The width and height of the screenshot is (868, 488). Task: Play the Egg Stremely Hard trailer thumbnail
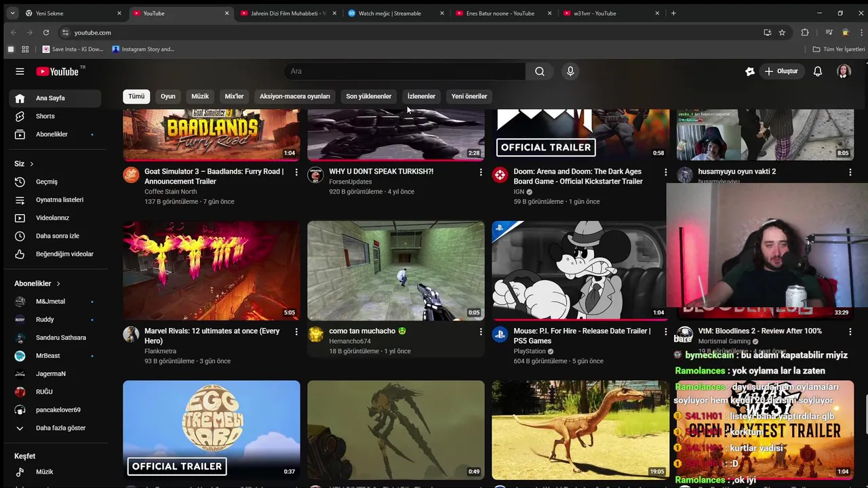(x=212, y=430)
